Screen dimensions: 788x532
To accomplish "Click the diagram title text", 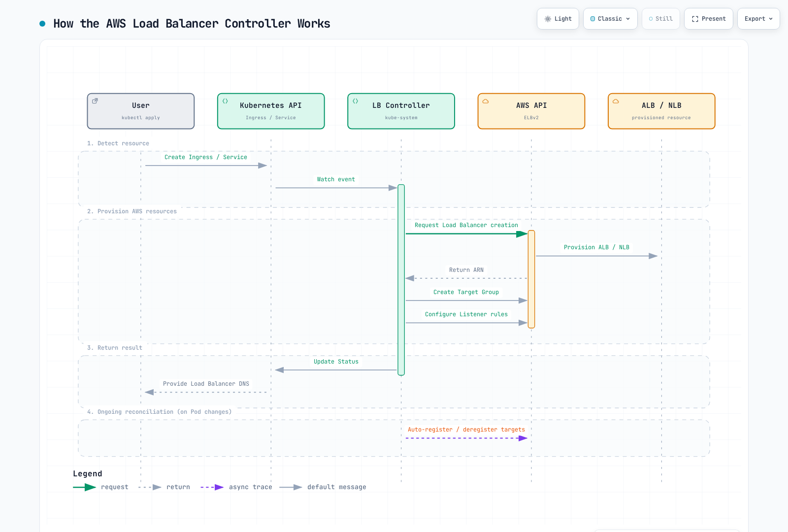I will 192,24.
